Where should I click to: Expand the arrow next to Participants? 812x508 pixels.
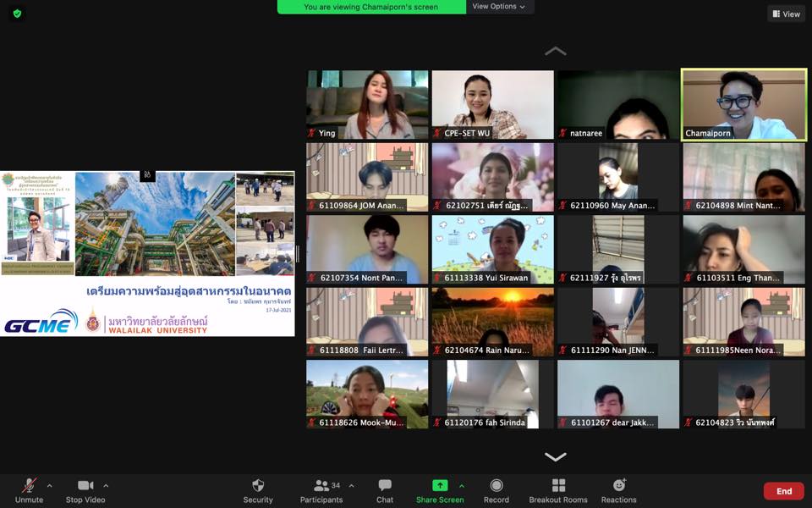click(x=351, y=486)
